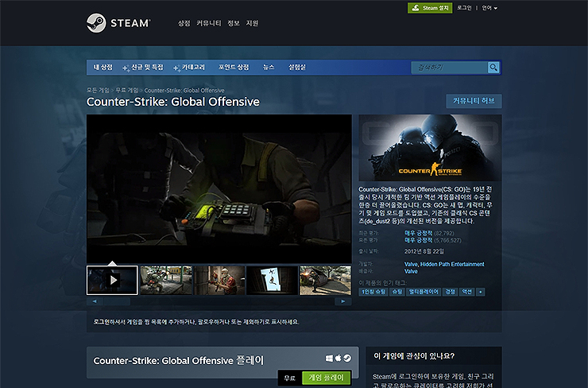This screenshot has height=388, width=588.
Task: Click the release date 2012년 8월 22일
Action: pos(424,251)
